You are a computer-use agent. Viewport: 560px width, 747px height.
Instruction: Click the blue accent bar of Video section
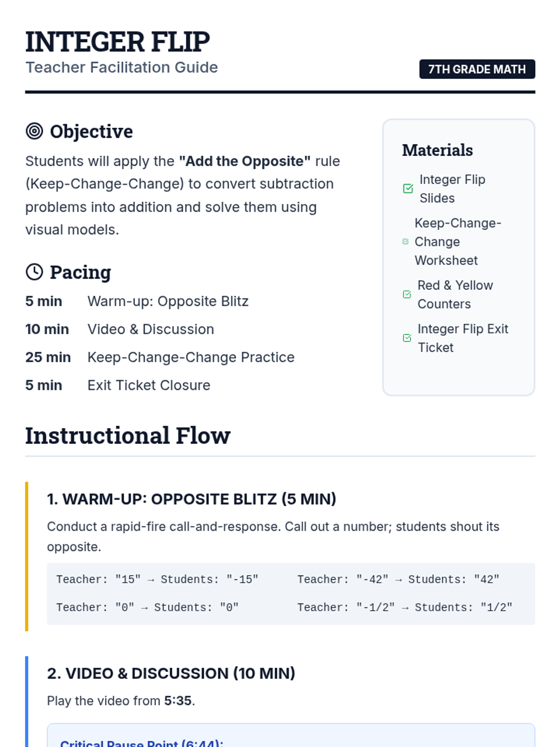click(x=27, y=701)
